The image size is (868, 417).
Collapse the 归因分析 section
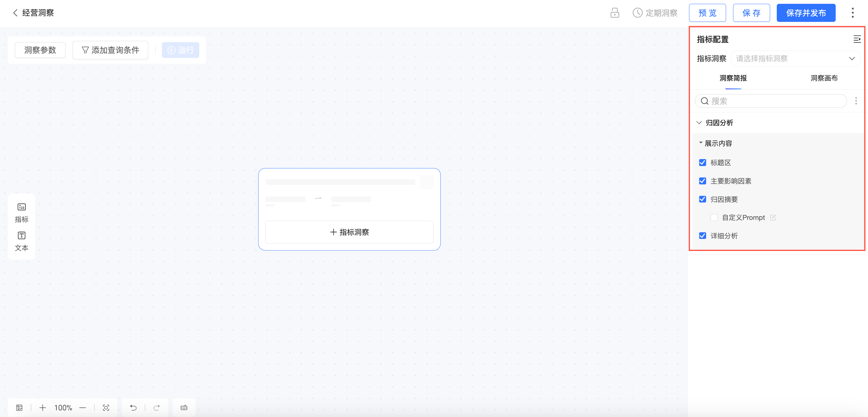click(699, 123)
